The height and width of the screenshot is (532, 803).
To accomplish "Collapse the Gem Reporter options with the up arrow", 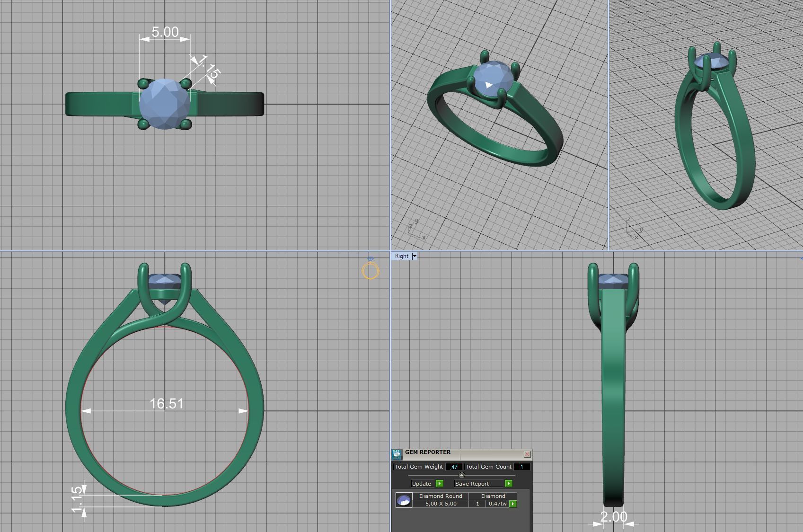I will point(462,475).
